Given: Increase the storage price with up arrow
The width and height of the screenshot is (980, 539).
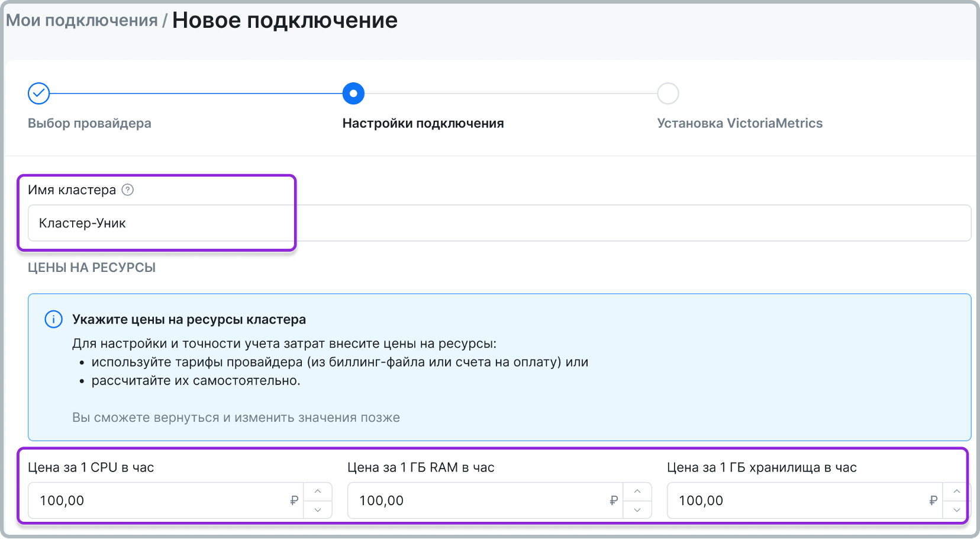Looking at the screenshot, I should [x=956, y=492].
